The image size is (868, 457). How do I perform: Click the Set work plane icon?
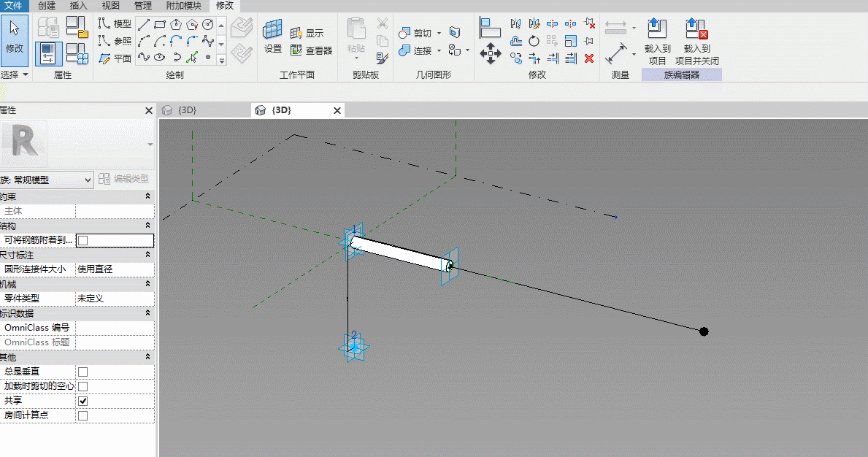pyautogui.click(x=272, y=36)
